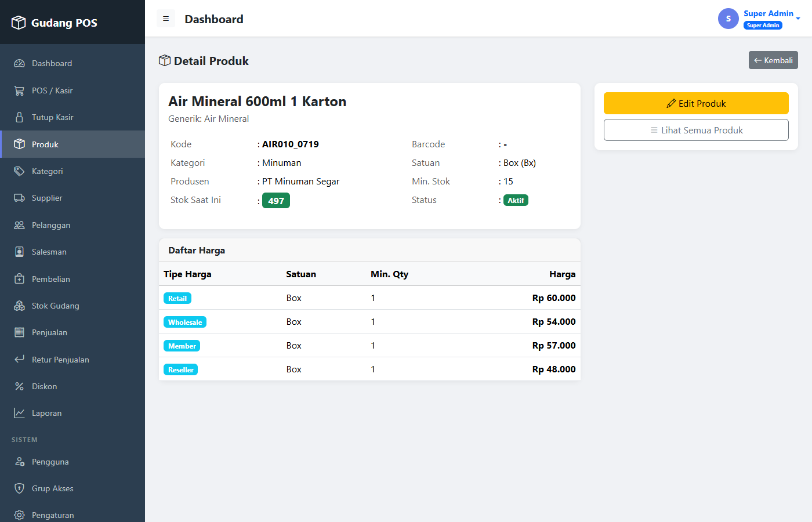This screenshot has height=522, width=812.
Task: Click the Member price type badge
Action: (x=182, y=346)
